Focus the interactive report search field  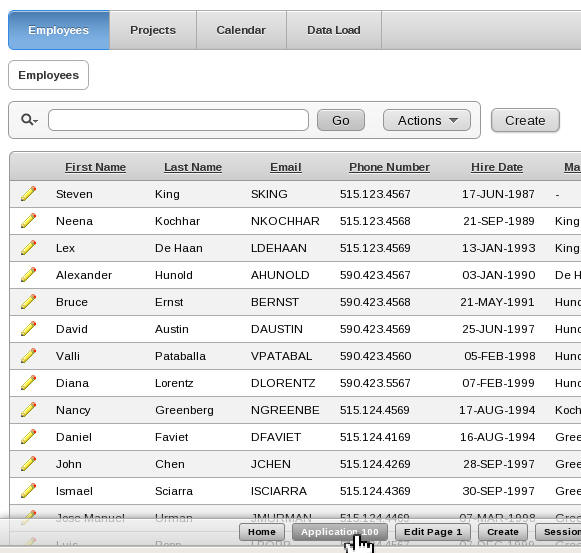coord(178,120)
